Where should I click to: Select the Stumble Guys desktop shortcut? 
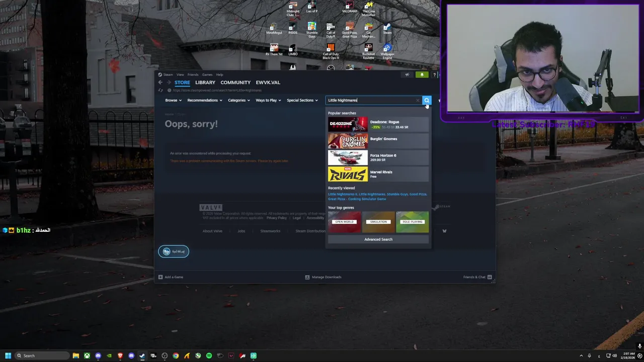coord(312,31)
